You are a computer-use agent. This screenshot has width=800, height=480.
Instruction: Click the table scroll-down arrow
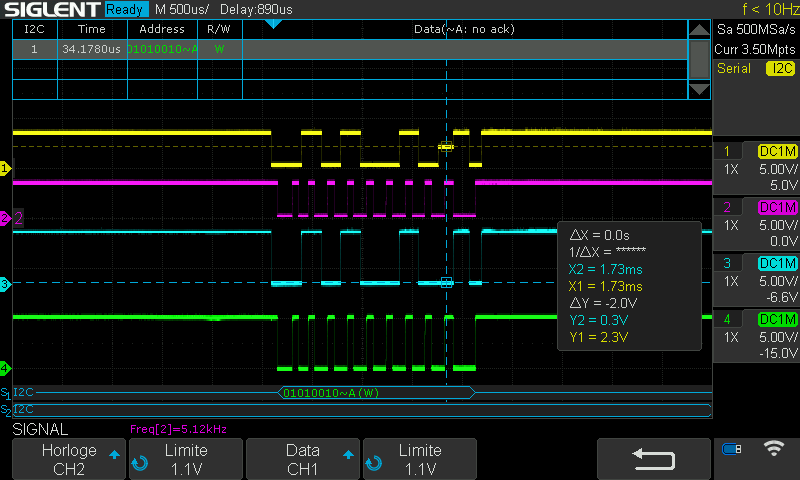click(x=699, y=90)
